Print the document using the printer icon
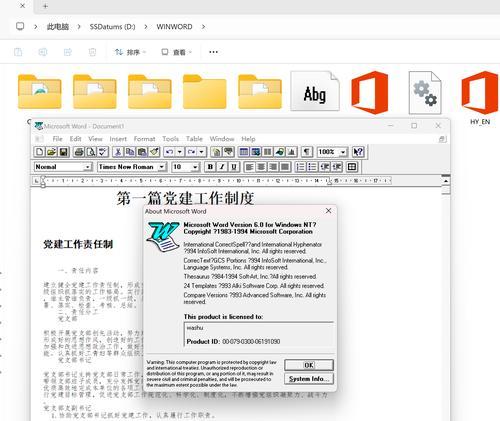Viewport: 500px width, 421px height. tap(79, 152)
